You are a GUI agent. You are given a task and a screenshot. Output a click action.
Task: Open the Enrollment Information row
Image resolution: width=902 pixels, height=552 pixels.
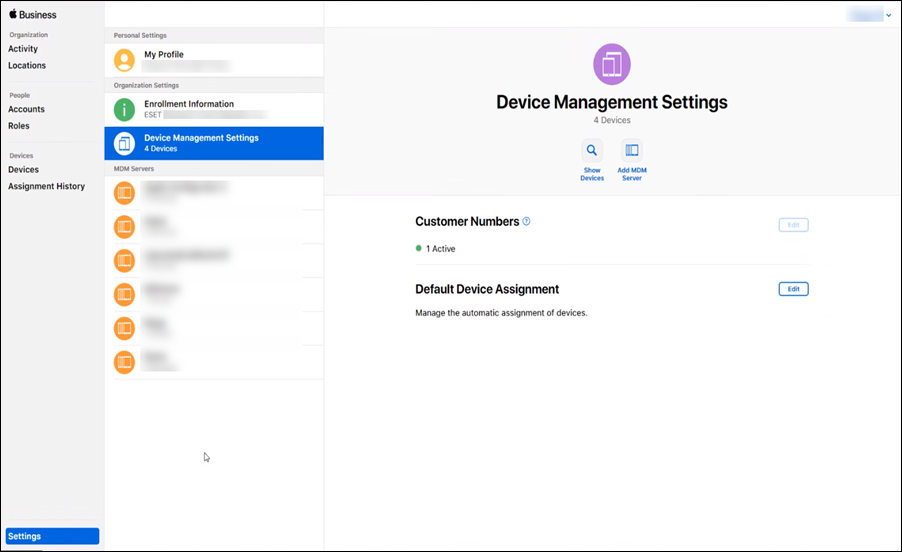point(214,109)
